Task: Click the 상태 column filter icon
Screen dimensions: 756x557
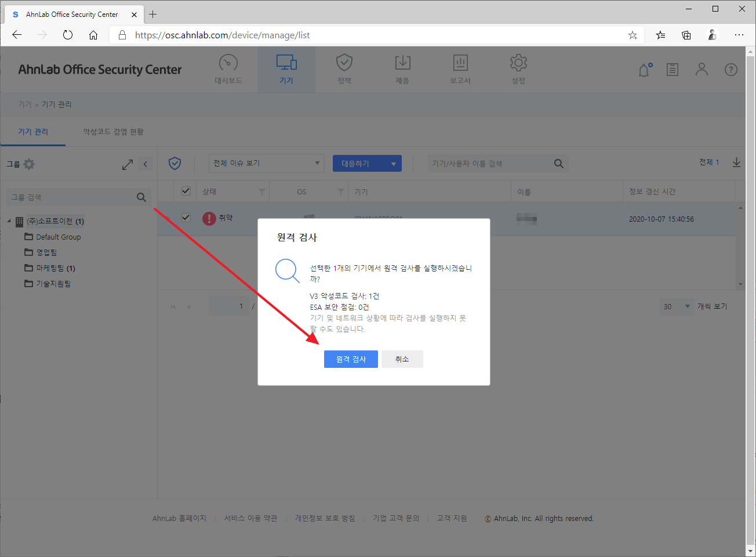Action: (262, 191)
